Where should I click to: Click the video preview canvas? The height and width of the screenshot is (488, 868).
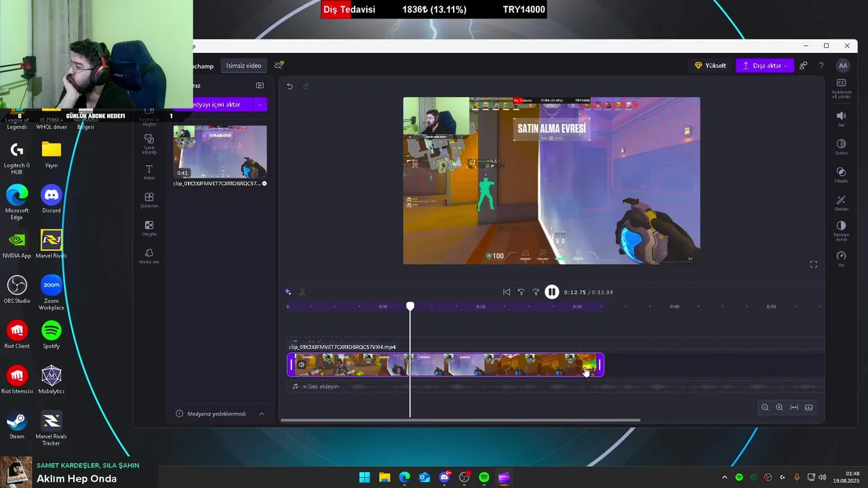551,180
